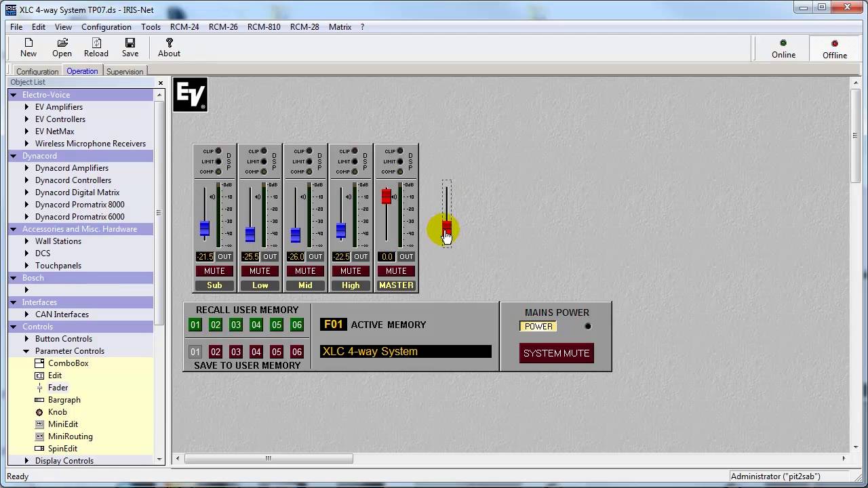This screenshot has height=488, width=868.
Task: Select the Bargraph control icon
Action: click(x=39, y=400)
